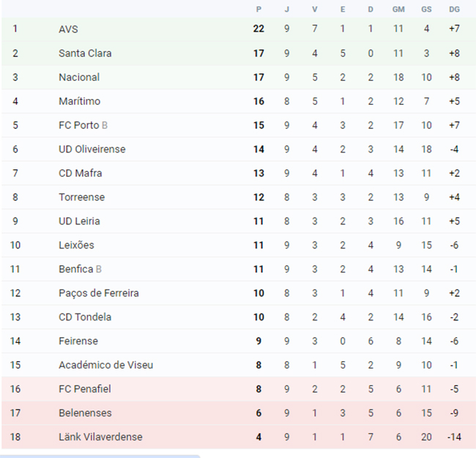This screenshot has width=476, height=458.
Task: Select the CD Tondela team name
Action: coord(85,317)
